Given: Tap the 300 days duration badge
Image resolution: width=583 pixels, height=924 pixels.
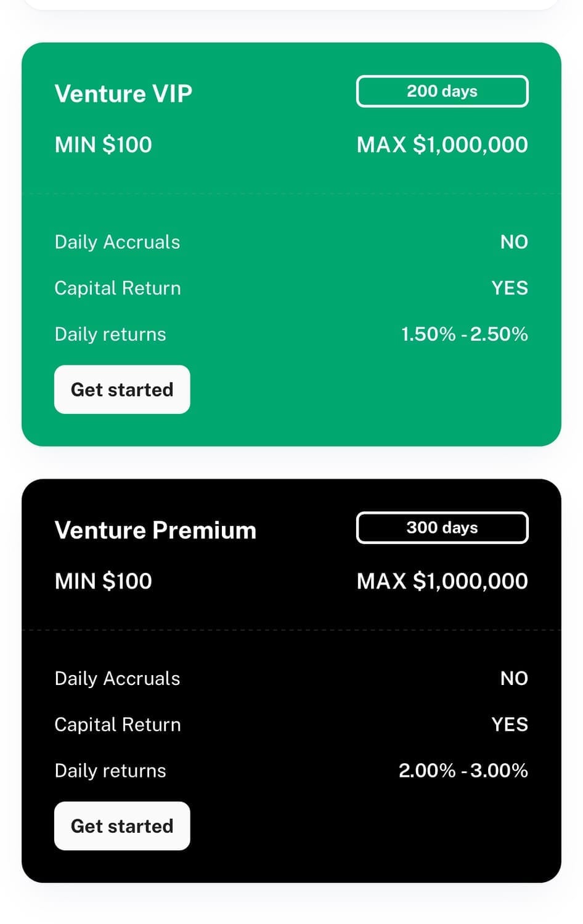Looking at the screenshot, I should (442, 527).
